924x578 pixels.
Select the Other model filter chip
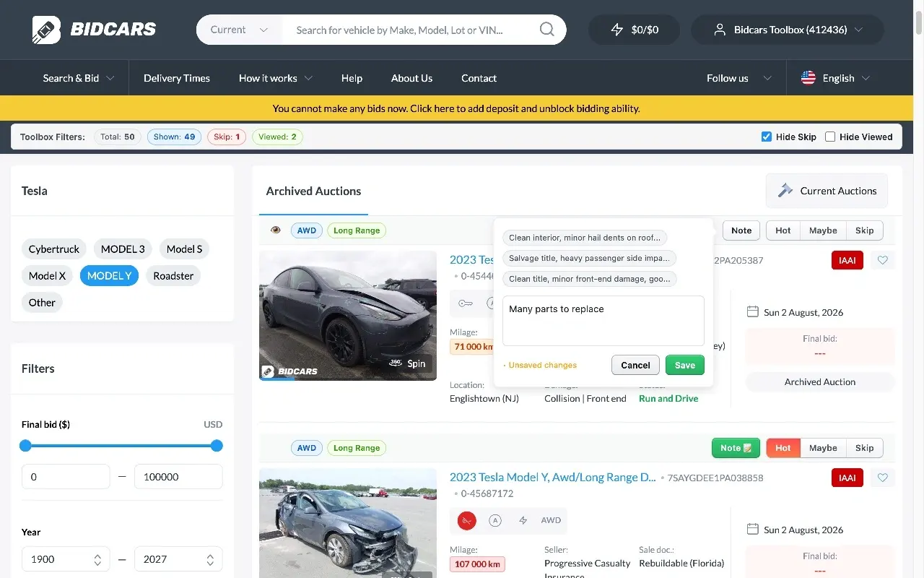click(42, 302)
